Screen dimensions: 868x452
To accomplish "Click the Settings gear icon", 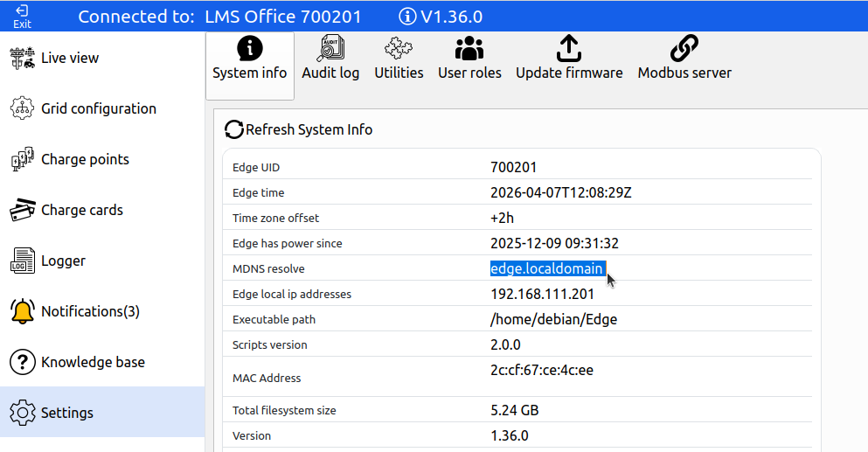I will pyautogui.click(x=22, y=413).
